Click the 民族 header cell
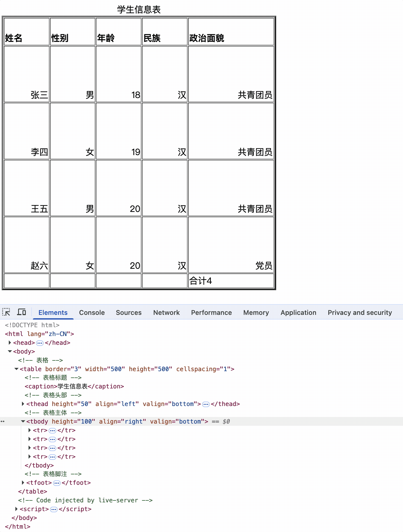Viewport: 403px width, 532px height. coord(165,32)
